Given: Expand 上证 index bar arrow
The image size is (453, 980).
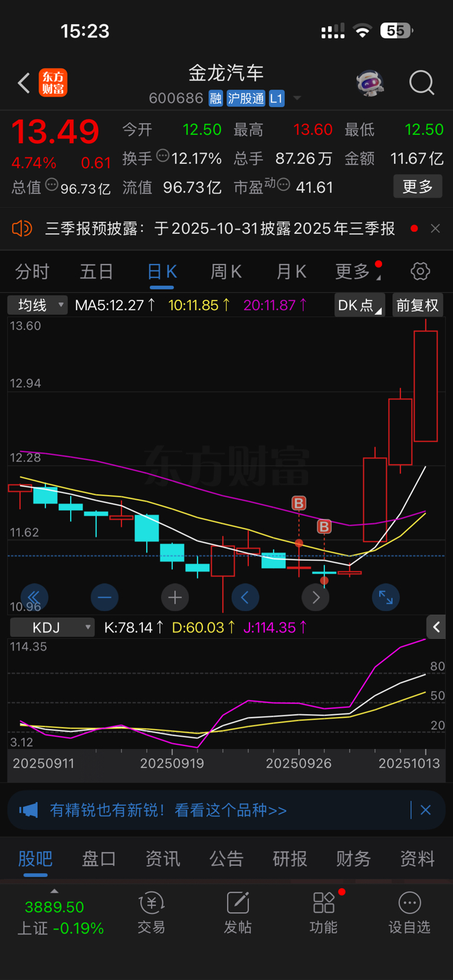Looking at the screenshot, I should (x=54, y=891).
